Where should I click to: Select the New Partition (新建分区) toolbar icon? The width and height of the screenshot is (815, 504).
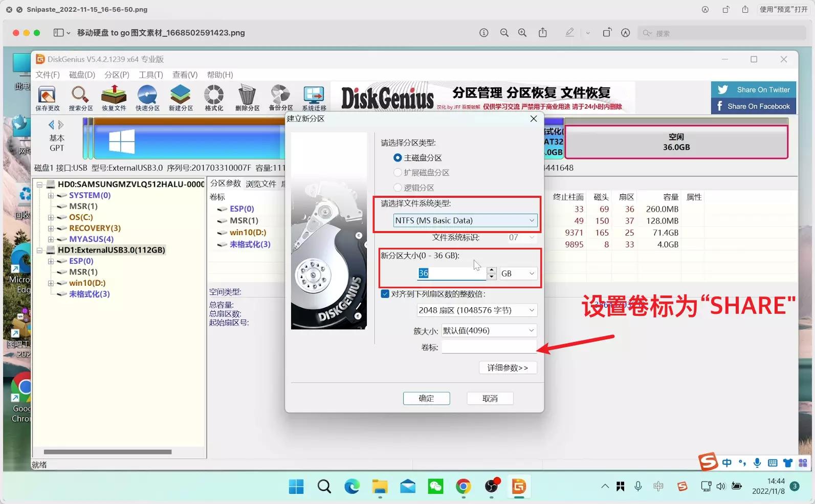pos(181,98)
